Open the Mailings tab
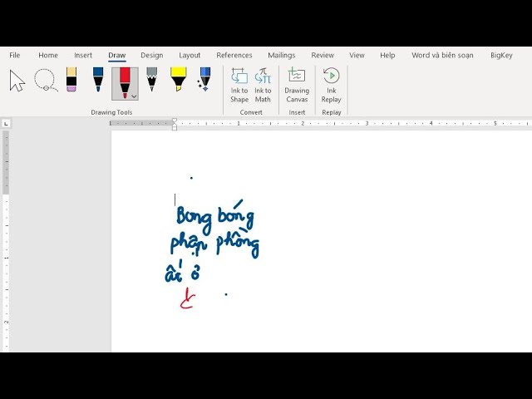The image size is (532, 399). pyautogui.click(x=282, y=56)
